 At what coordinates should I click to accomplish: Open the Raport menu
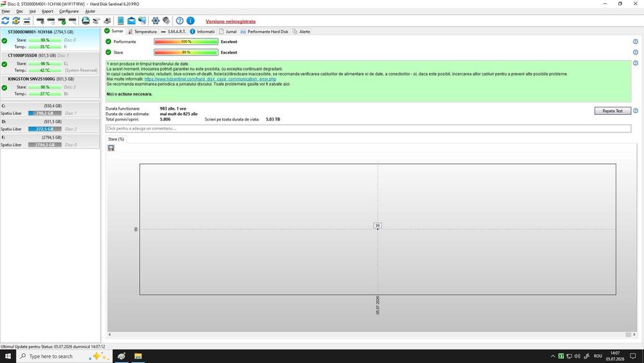click(48, 11)
